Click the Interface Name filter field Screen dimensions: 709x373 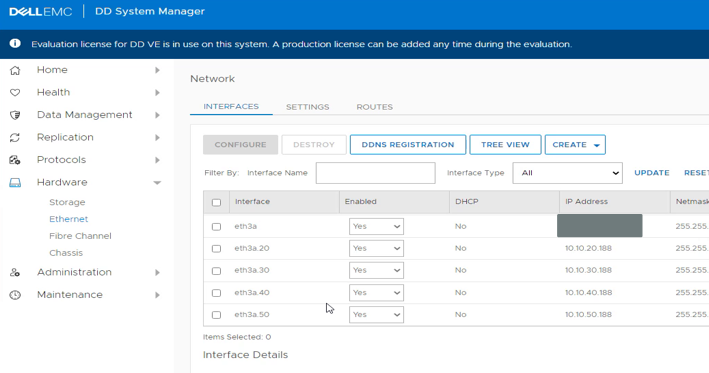point(376,173)
